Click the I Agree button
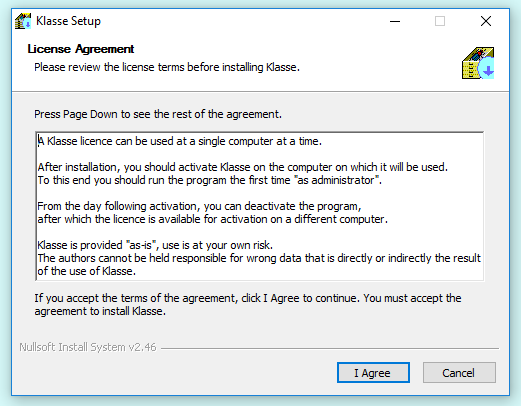The width and height of the screenshot is (521, 406). (373, 373)
